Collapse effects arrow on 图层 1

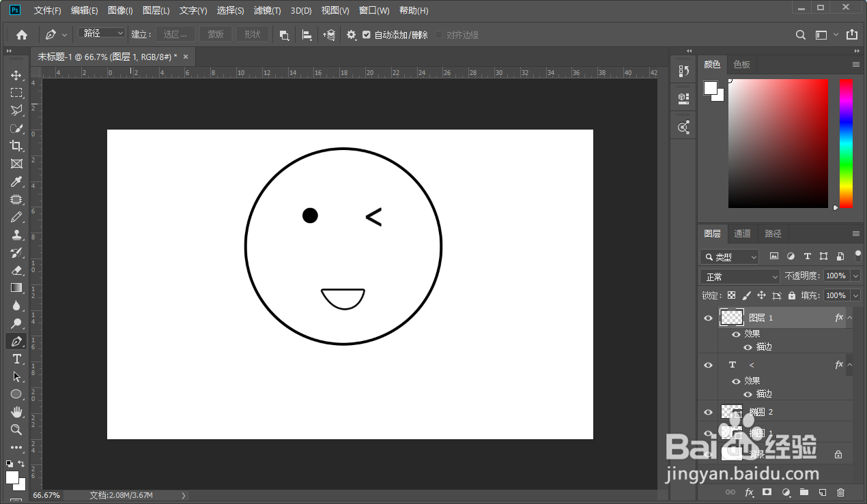pos(850,318)
